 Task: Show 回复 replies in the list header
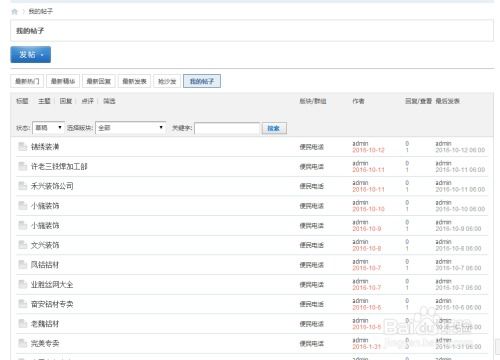coord(66,101)
